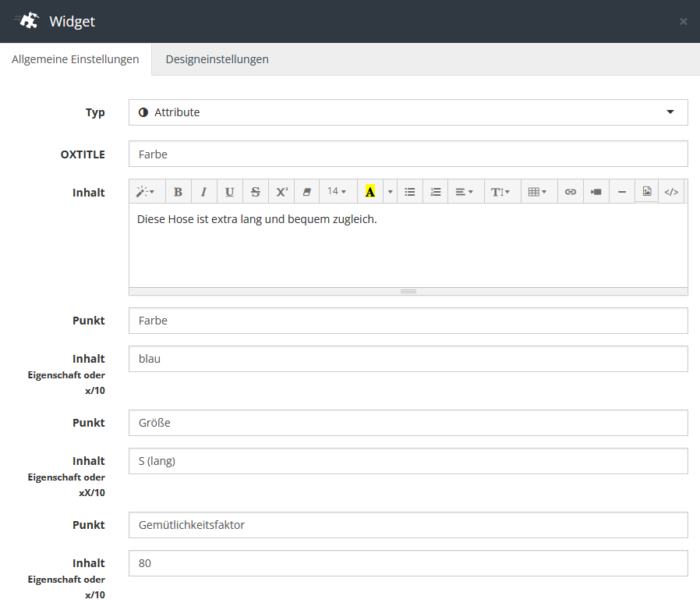
Task: Open the magic wand style menu
Action: pyautogui.click(x=146, y=192)
